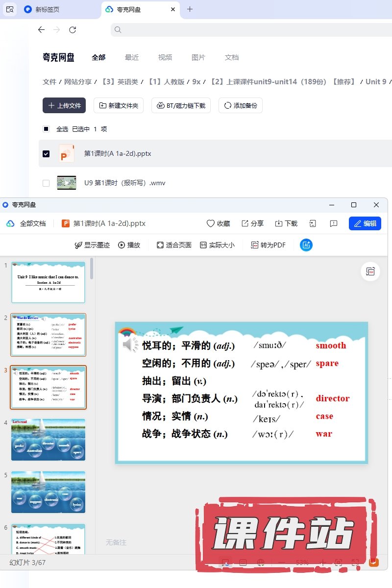Start slideshow with 播放 icon
This screenshot has height=588, width=392.
click(122, 245)
